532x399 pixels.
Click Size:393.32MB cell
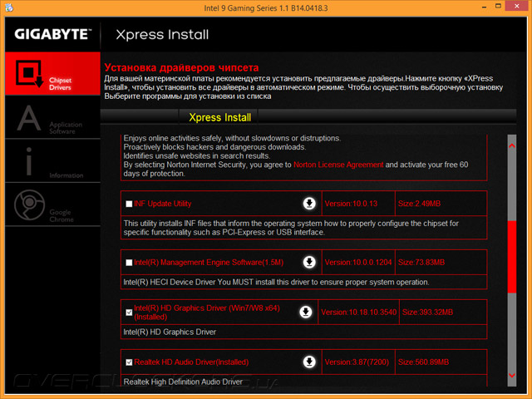tap(443, 313)
